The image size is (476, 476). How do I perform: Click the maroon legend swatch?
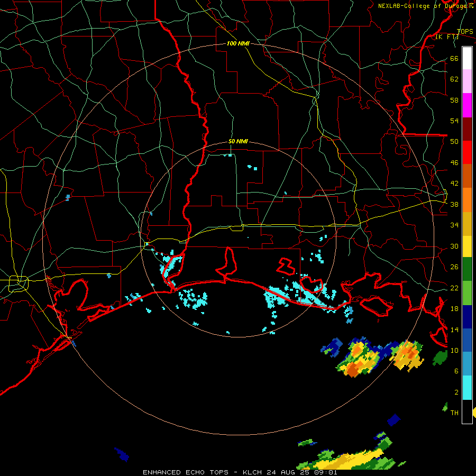pos(467,129)
